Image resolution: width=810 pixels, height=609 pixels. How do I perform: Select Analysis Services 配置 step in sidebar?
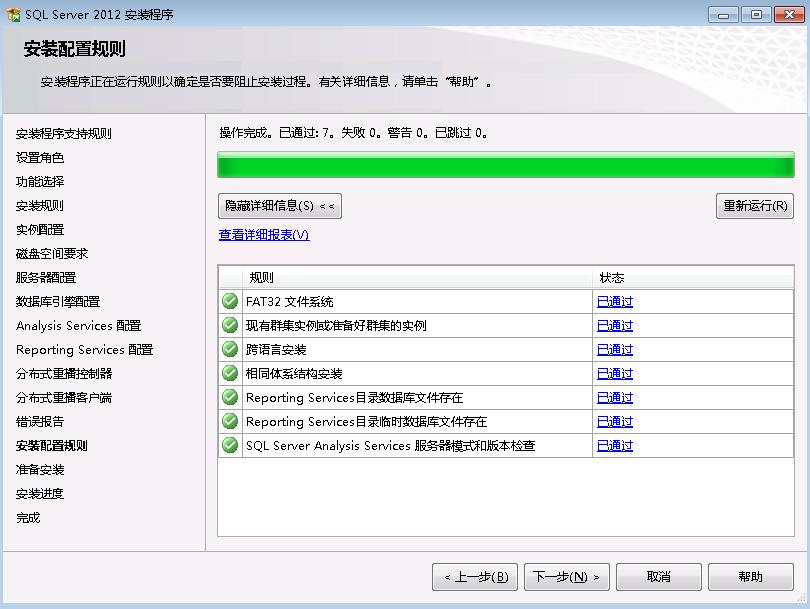coord(79,326)
